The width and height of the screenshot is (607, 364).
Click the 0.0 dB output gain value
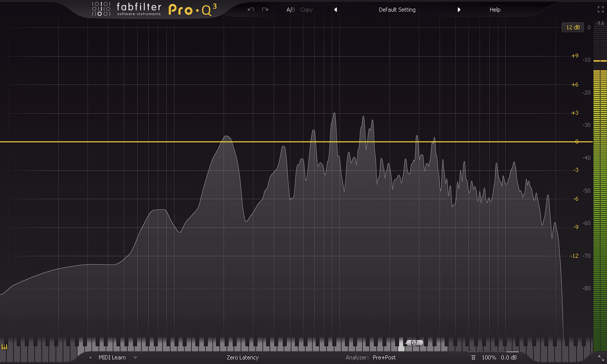point(509,357)
